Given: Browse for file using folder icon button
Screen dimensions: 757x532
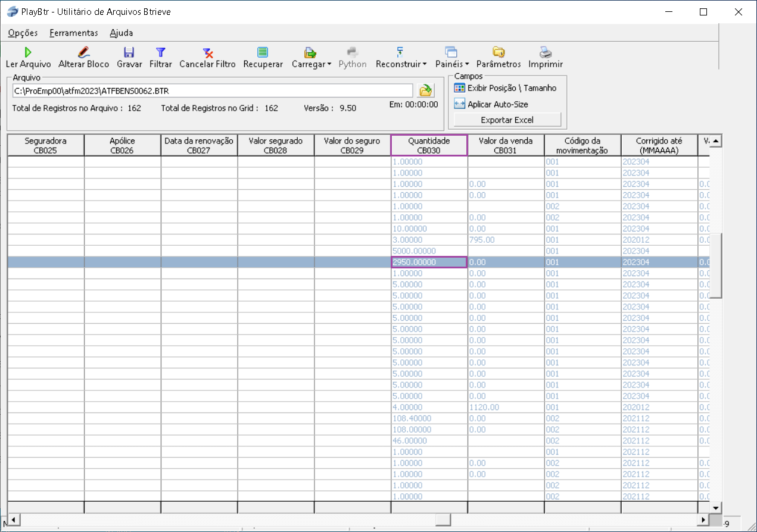Looking at the screenshot, I should [426, 90].
